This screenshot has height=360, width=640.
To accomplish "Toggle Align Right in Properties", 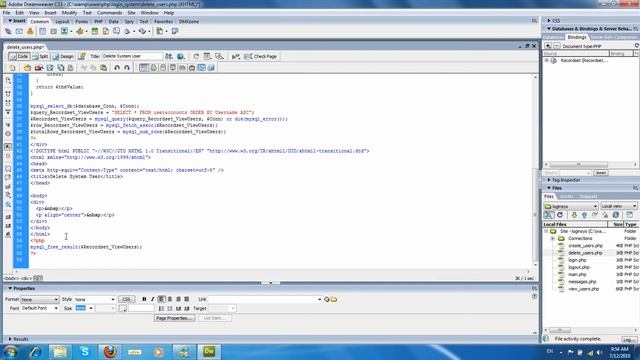I will click(178, 299).
